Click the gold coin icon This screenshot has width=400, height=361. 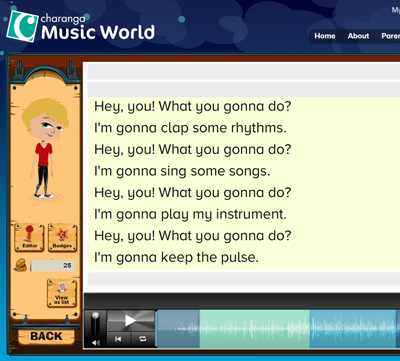pyautogui.click(x=21, y=265)
